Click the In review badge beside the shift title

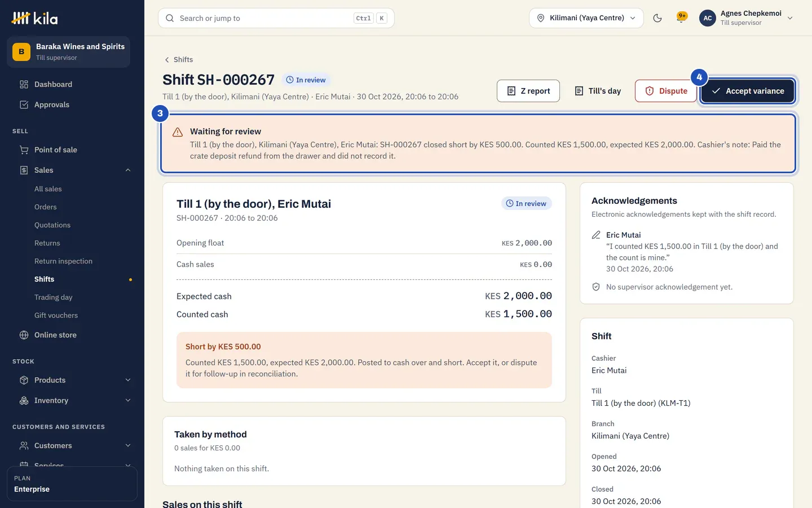click(306, 80)
